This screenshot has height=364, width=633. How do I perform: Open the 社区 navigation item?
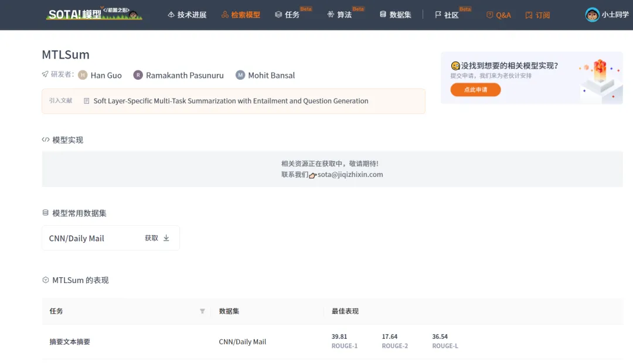(447, 15)
